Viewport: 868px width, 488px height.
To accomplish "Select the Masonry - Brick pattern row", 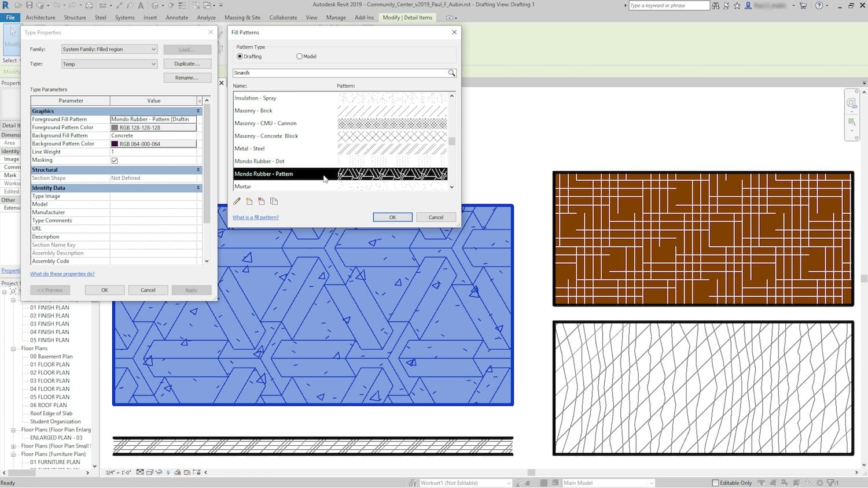I will [340, 110].
